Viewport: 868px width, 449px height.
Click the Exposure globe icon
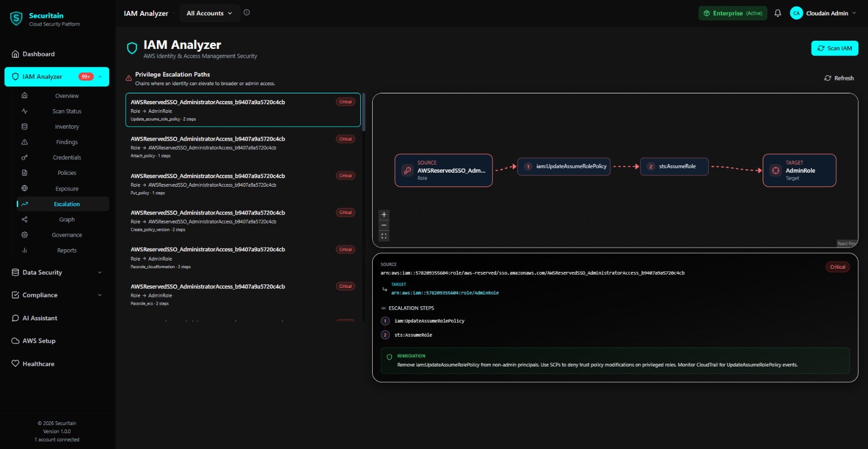pos(24,188)
